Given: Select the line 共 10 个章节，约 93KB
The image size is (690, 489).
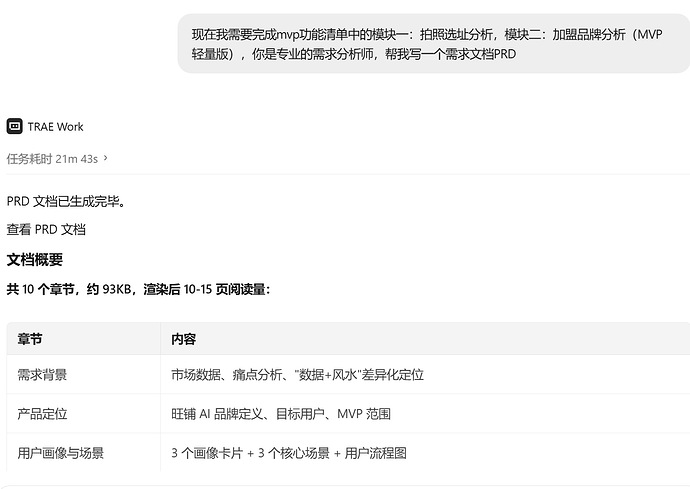Looking at the screenshot, I should pos(138,289).
